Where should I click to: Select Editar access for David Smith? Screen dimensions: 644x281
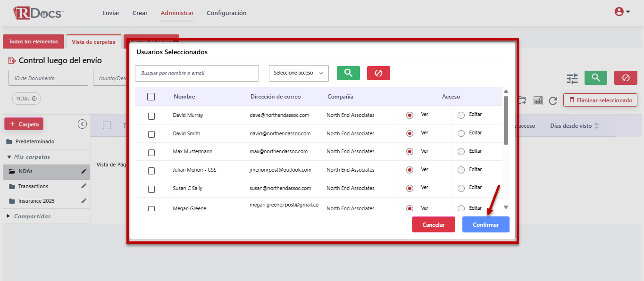(461, 133)
